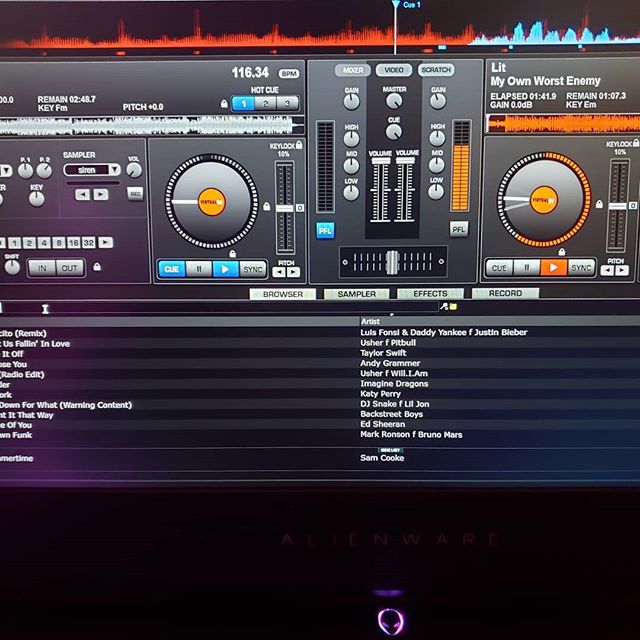Toggle lock below left jog wheel

point(233,254)
